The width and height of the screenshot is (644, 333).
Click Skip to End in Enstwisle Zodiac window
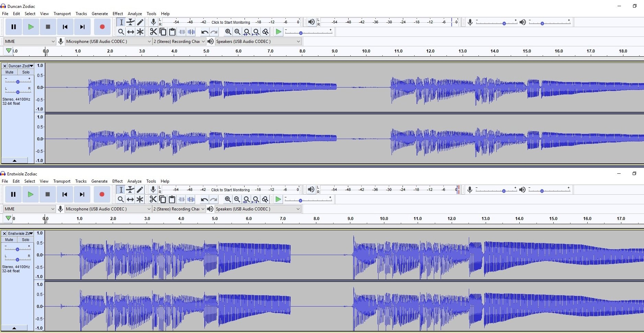pyautogui.click(x=82, y=194)
